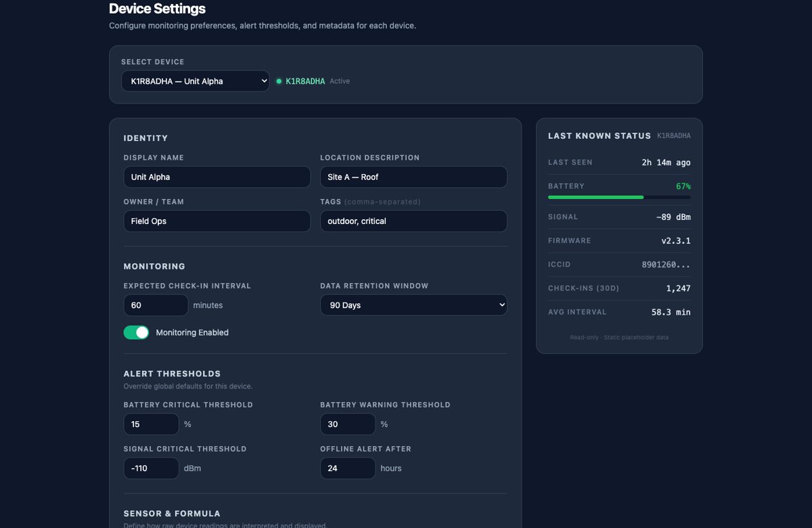This screenshot has height=528, width=812.
Task: Click the Monitoring section heading
Action: [x=154, y=267]
